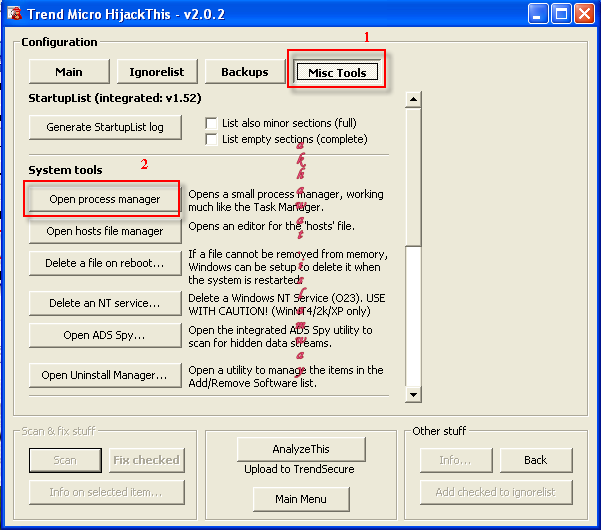Click Delete a file on reboot
601x530 pixels.
[105, 263]
